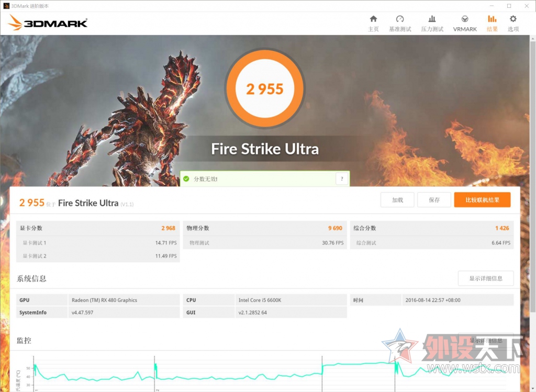This screenshot has width=536, height=392.
Task: Click the SystemInfo version v4.47.597
Action: 82,312
